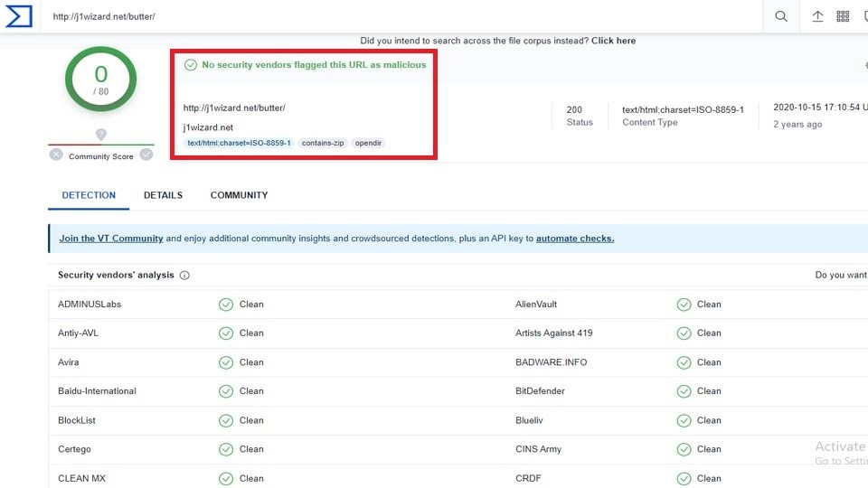
Task: Click the green check beside the no-vendors-flagged message
Action: coord(191,65)
